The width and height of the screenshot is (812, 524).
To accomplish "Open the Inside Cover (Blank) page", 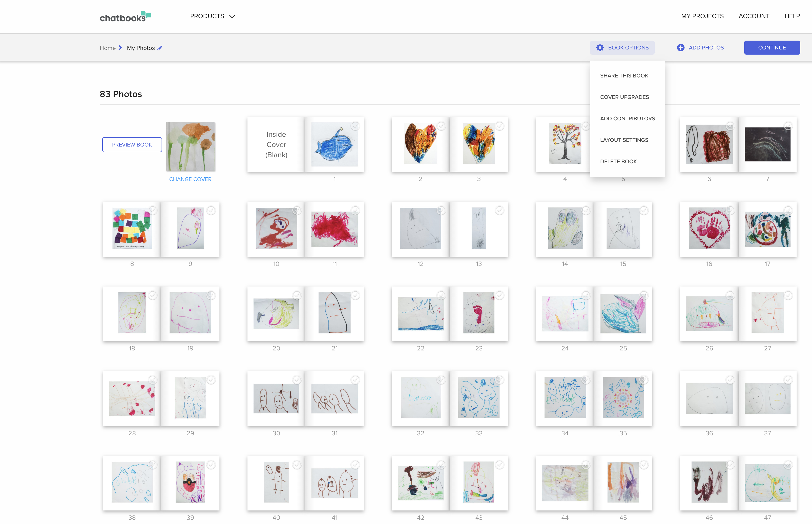I will (276, 145).
